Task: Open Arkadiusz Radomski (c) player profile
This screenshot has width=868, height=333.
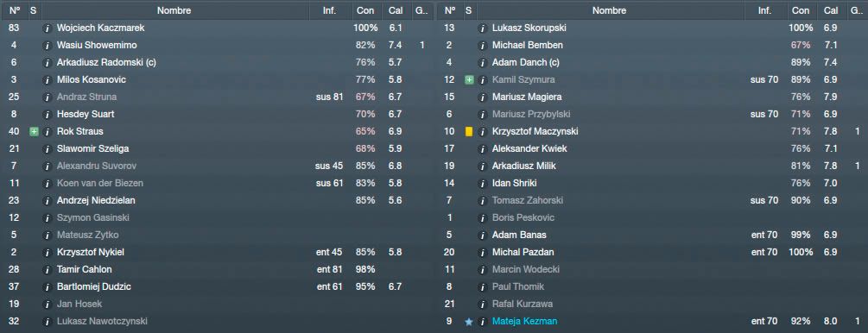Action: pyautogui.click(x=106, y=62)
